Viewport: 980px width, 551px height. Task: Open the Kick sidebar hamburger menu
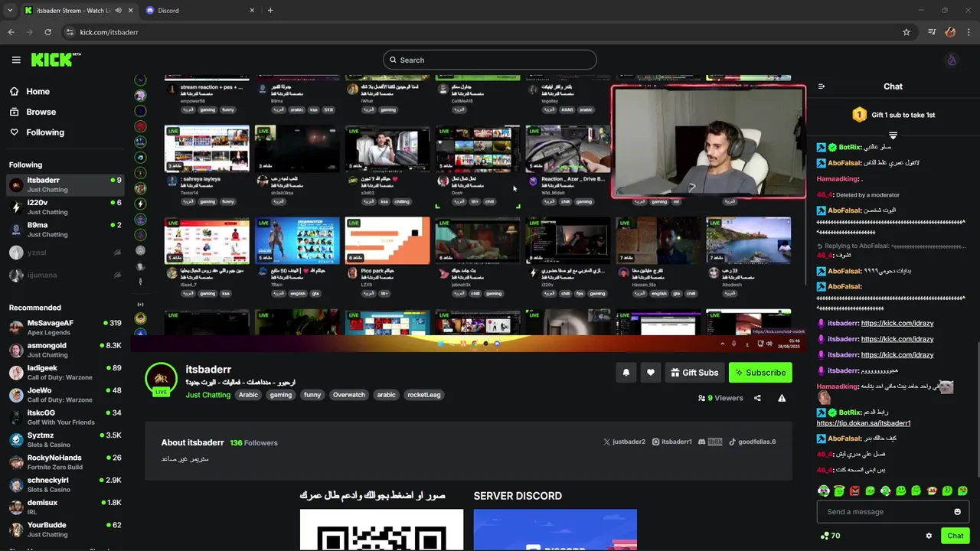pyautogui.click(x=16, y=60)
